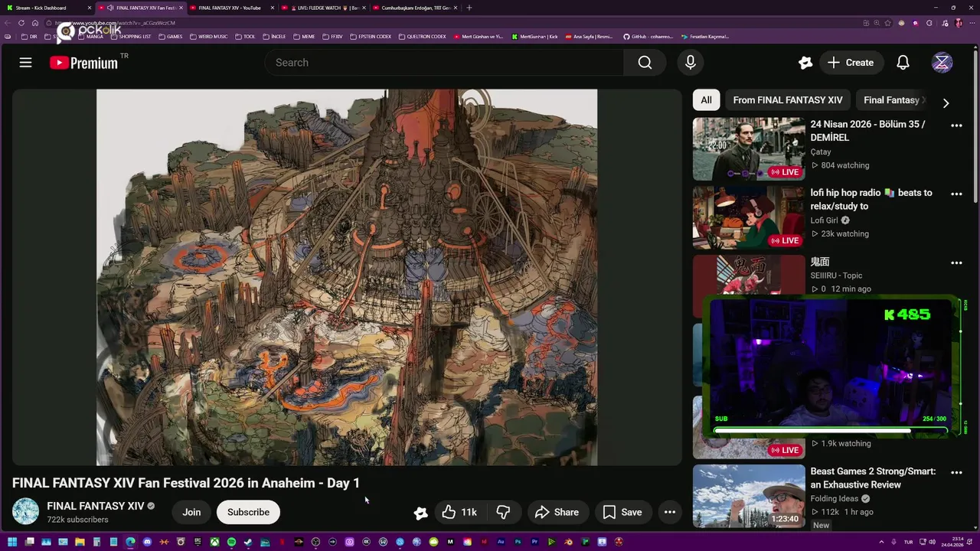This screenshot has width=980, height=551.
Task: Visit the FINAL FANTASY XIV channel name
Action: click(96, 506)
